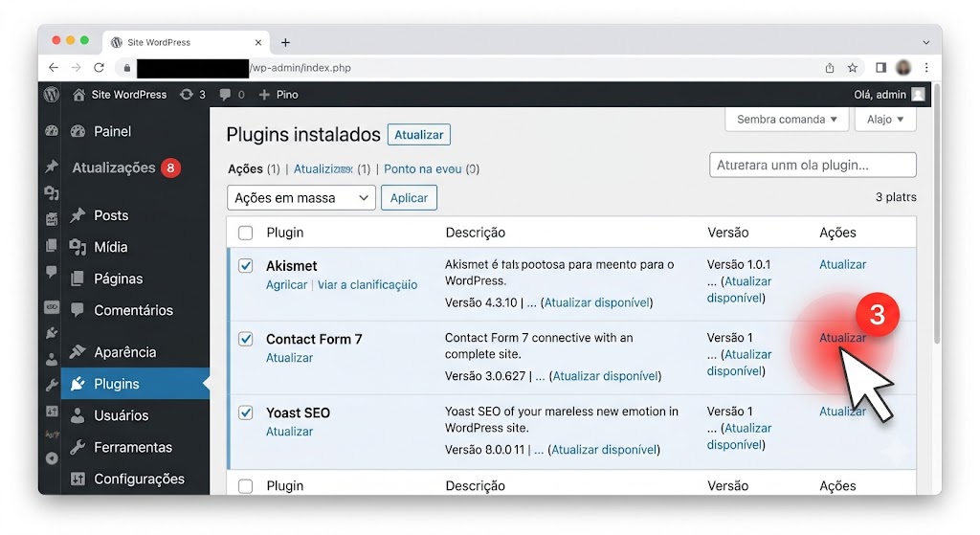Image resolution: width=980 pixels, height=535 pixels.
Task: Open the Plugins menu in sidebar
Action: [135, 384]
